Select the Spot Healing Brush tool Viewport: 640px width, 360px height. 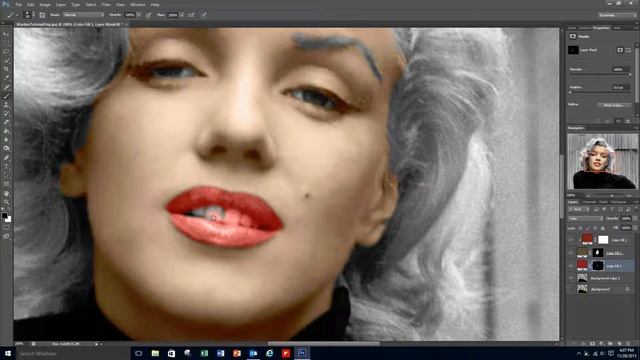click(6, 87)
